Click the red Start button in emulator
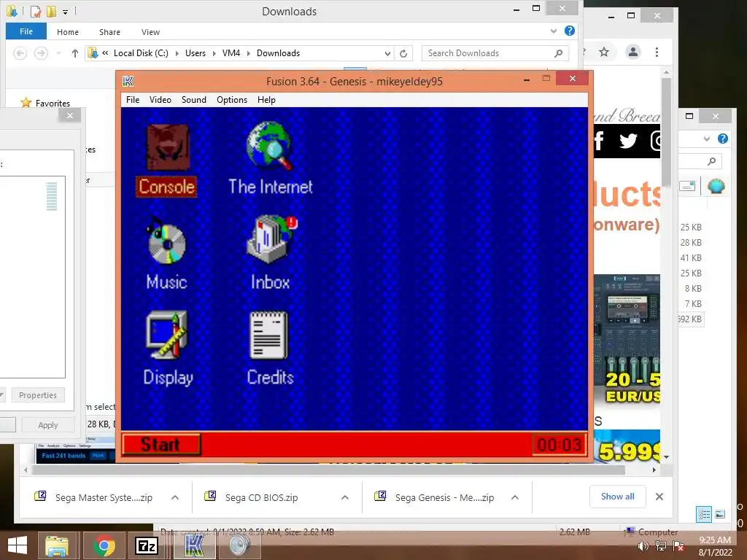 161,445
